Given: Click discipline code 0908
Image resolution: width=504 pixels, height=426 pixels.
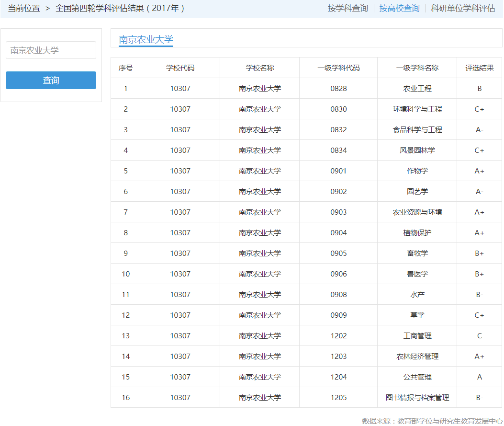Looking at the screenshot, I should tap(338, 294).
